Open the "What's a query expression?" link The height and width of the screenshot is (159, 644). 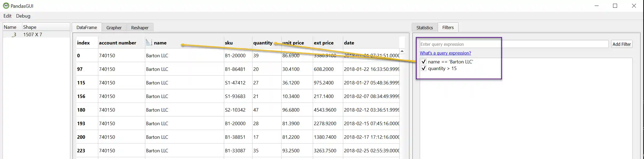coord(445,53)
